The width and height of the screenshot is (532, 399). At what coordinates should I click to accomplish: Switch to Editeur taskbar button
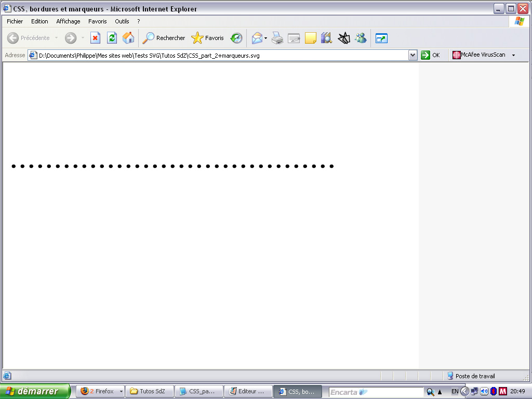(x=248, y=392)
